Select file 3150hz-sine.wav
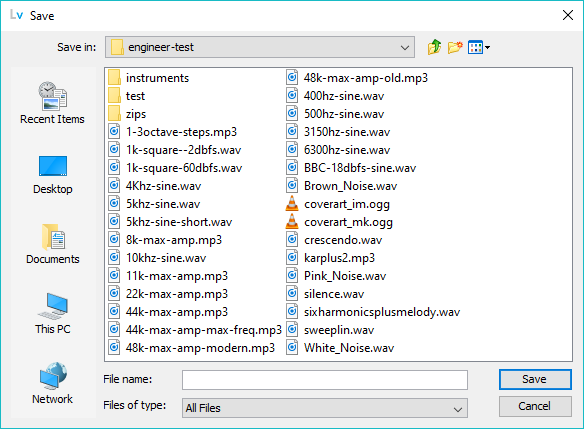This screenshot has width=584, height=429. pos(338,132)
